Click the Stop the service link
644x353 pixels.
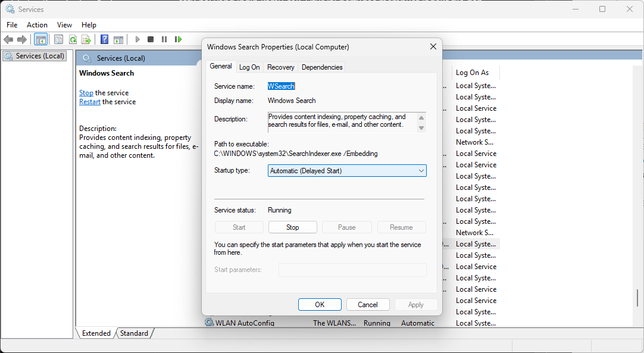[86, 93]
